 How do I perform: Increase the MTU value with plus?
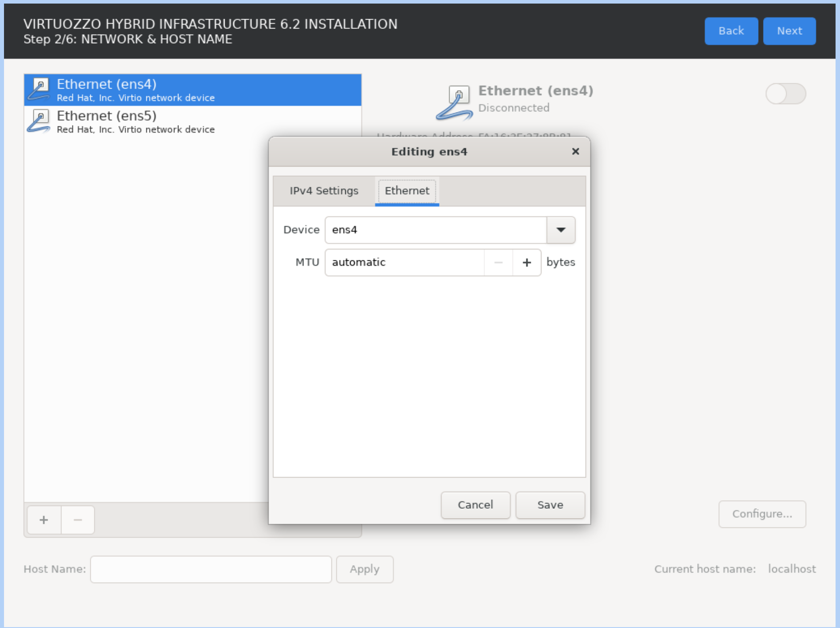[x=527, y=263]
